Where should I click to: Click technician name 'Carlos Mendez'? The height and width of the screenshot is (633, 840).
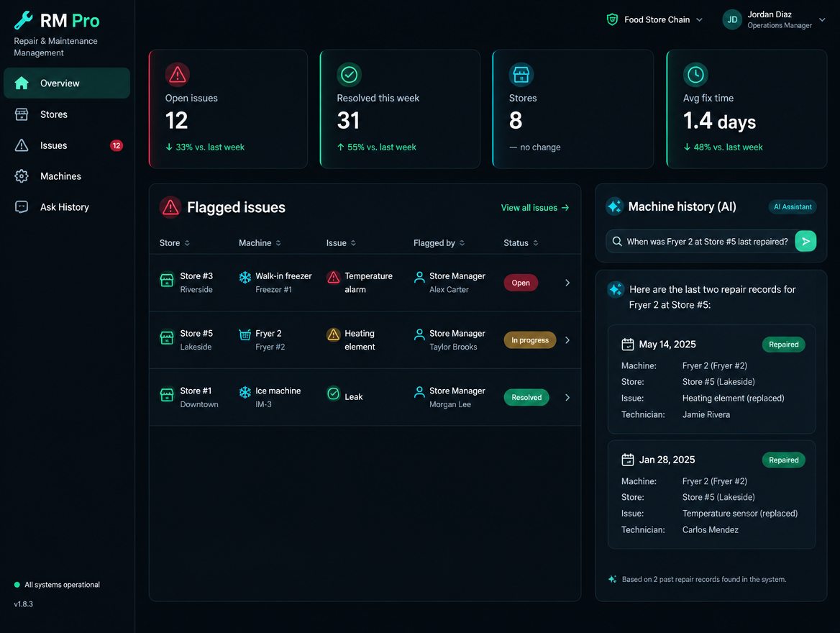click(711, 529)
